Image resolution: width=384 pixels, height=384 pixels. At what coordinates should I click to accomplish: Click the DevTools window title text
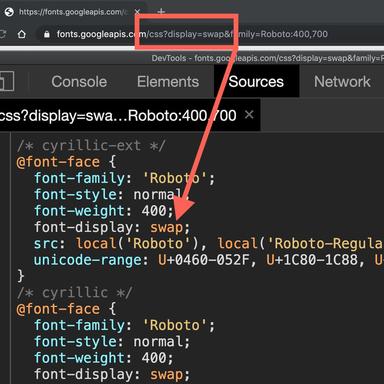click(268, 58)
